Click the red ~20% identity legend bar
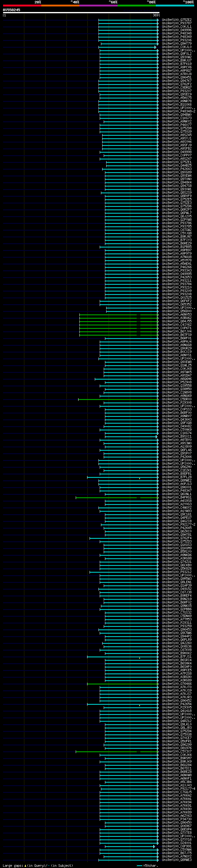The image size is (197, 868). coord(22,6)
